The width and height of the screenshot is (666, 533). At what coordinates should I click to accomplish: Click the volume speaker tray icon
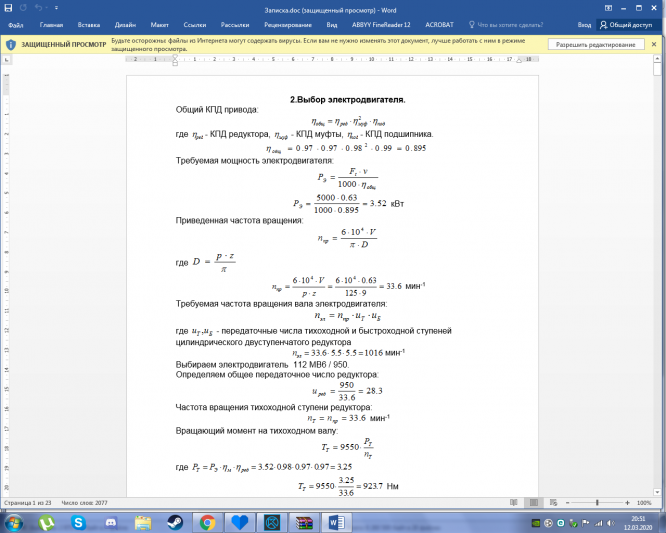pyautogui.click(x=610, y=523)
